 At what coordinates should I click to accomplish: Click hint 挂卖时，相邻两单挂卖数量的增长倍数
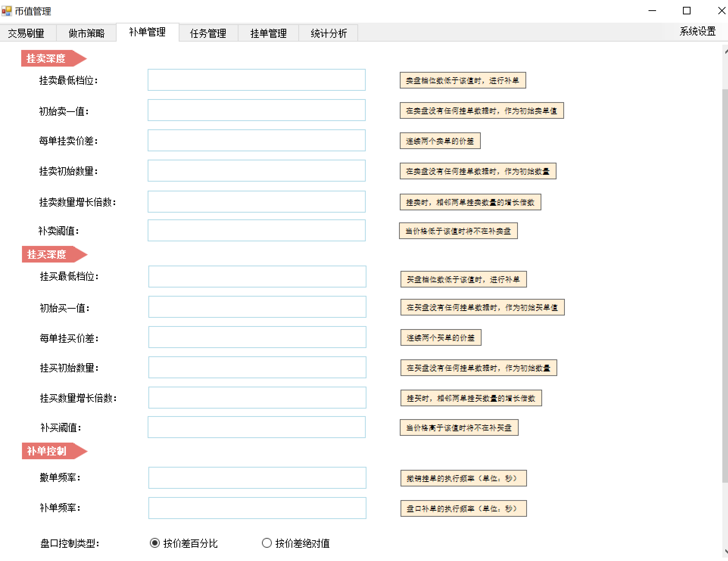point(471,202)
